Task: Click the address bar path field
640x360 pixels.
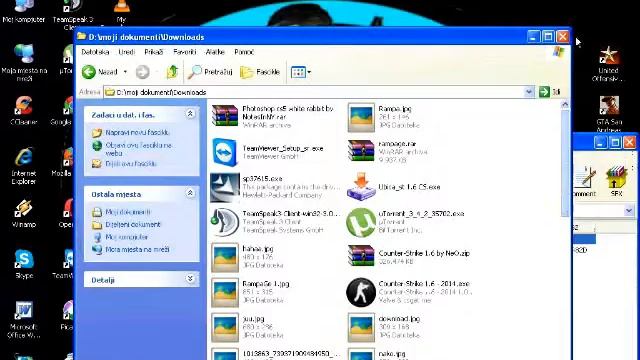Action: click(314, 92)
